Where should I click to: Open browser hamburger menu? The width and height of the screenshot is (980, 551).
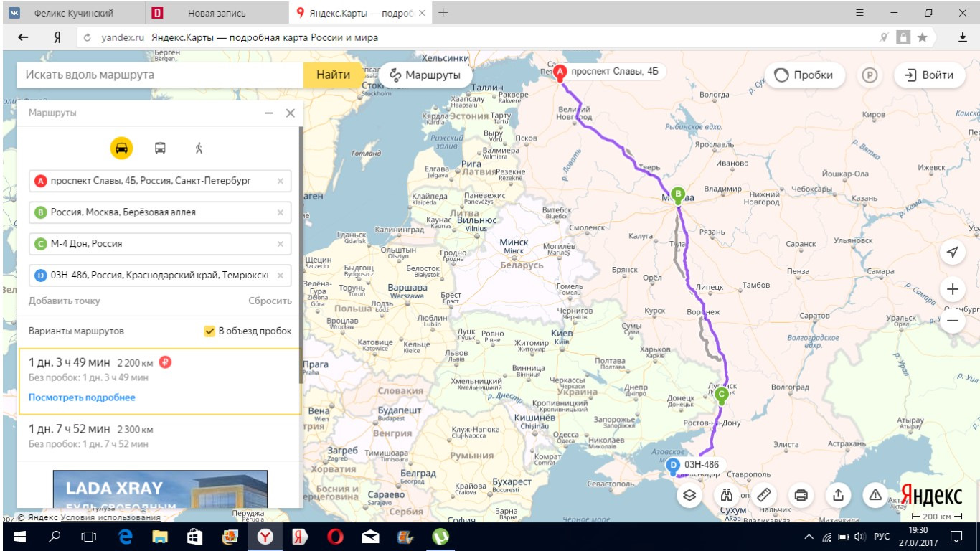pos(860,13)
